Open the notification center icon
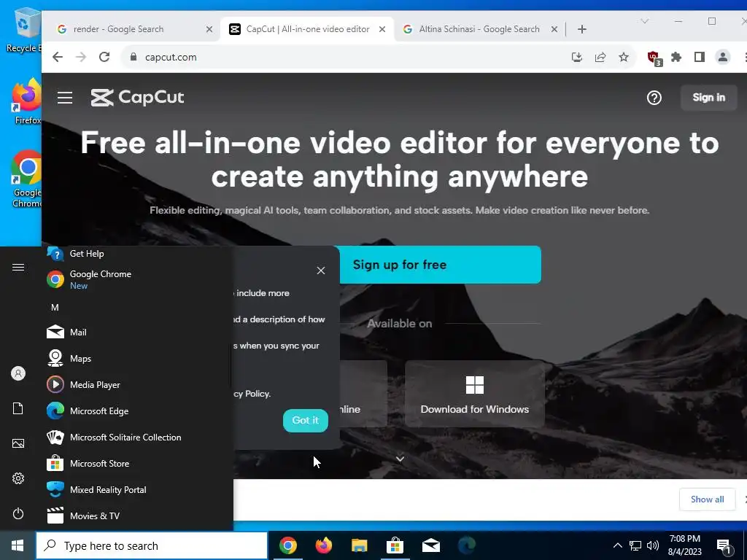 pyautogui.click(x=724, y=546)
